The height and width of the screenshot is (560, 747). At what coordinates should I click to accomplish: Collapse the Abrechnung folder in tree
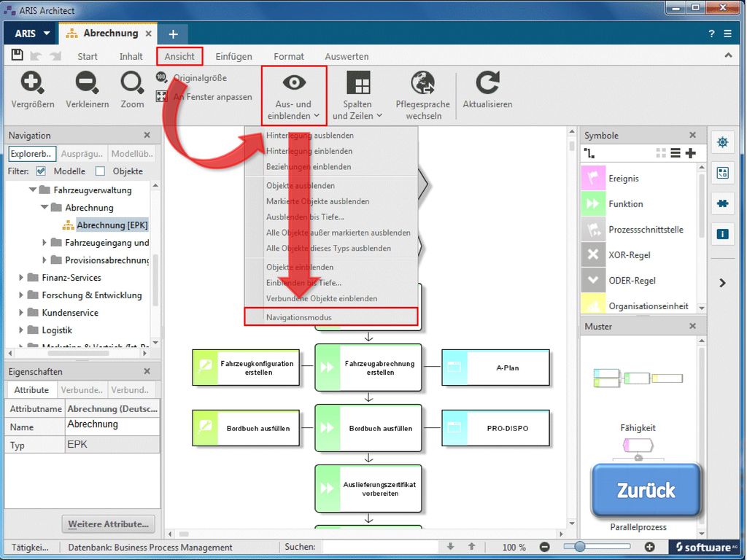tap(44, 207)
